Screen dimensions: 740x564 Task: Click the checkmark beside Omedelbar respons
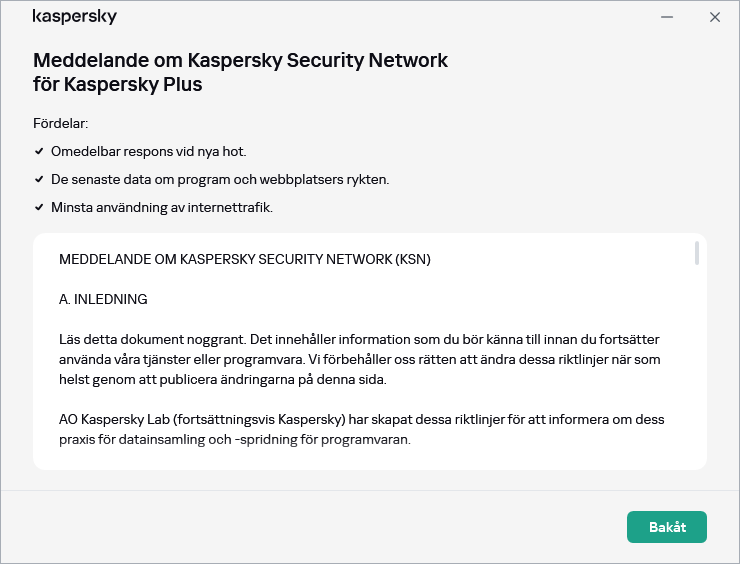[x=39, y=152]
